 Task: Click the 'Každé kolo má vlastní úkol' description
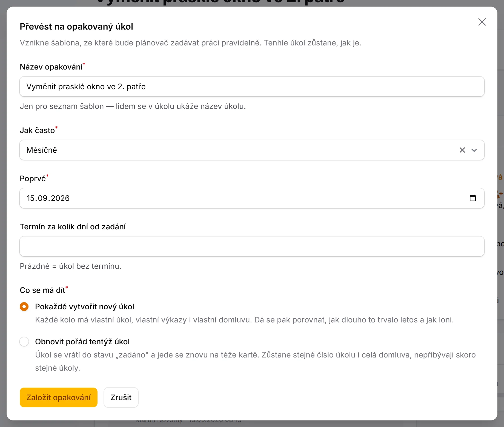244,320
